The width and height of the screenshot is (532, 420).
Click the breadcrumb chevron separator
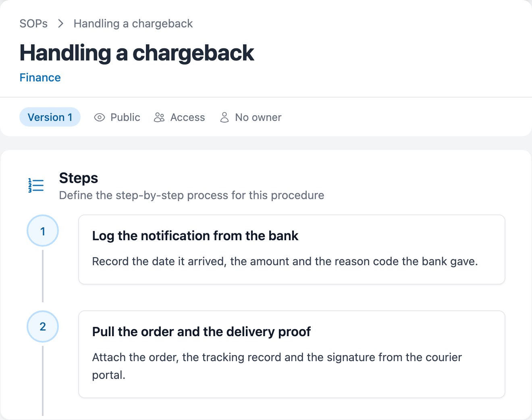[x=61, y=24]
